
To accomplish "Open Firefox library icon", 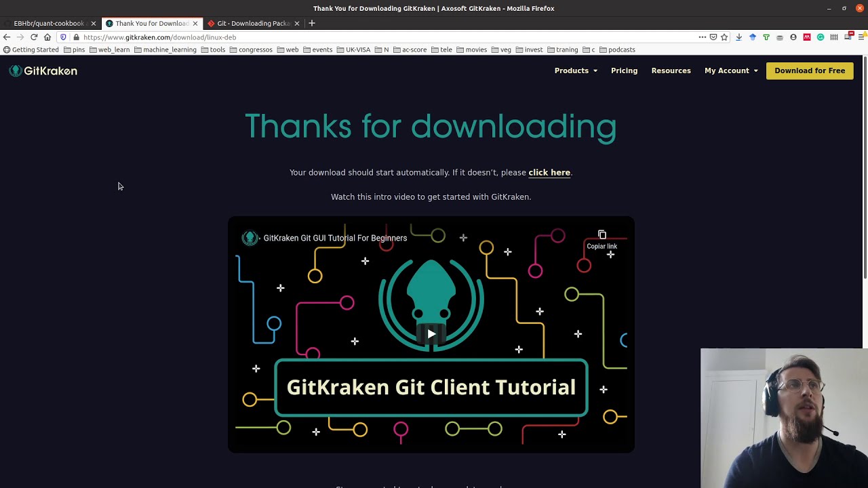I will [x=834, y=37].
